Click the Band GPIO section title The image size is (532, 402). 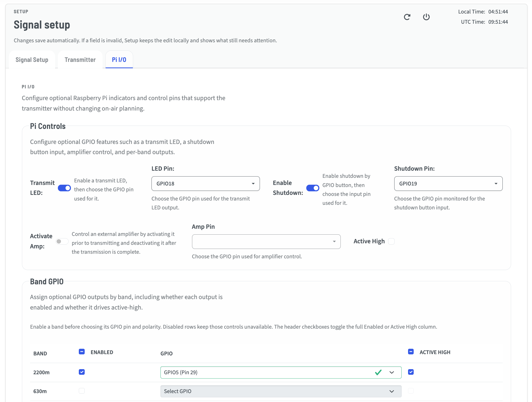click(47, 282)
